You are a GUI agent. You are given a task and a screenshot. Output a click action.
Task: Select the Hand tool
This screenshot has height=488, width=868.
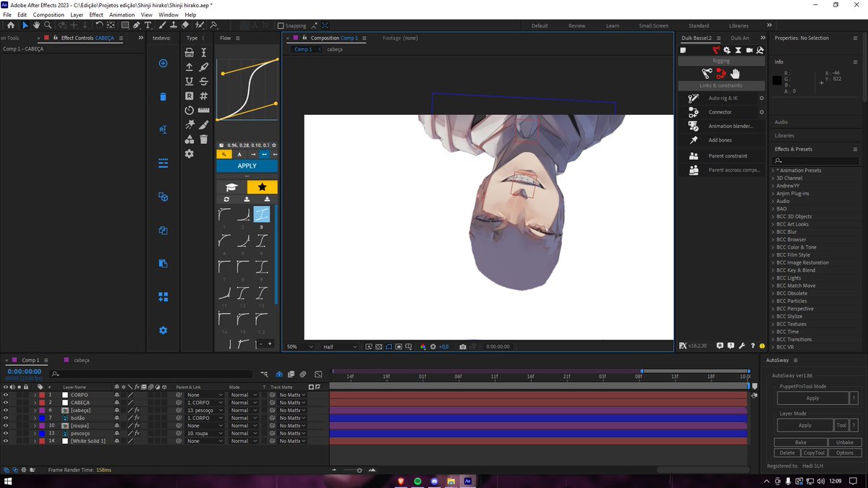point(36,25)
